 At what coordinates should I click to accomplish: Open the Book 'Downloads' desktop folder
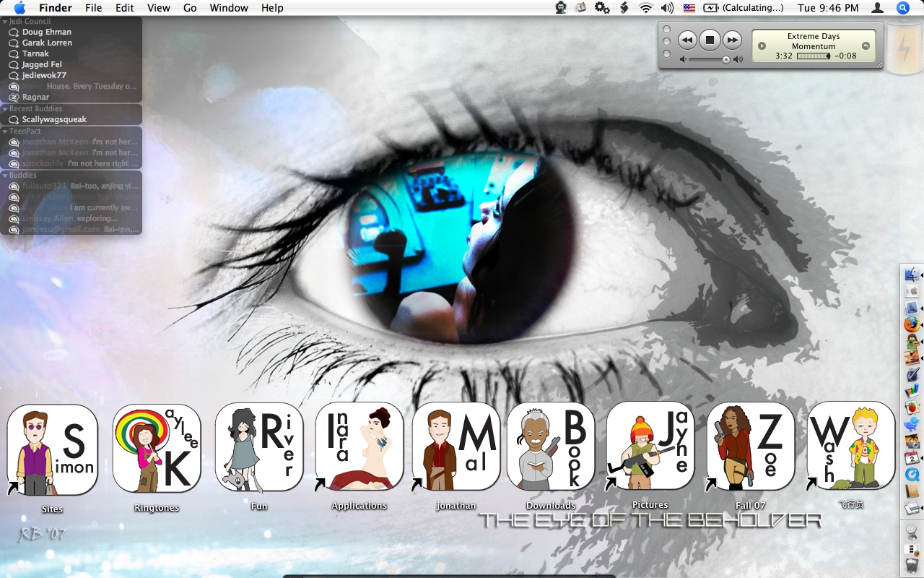tap(551, 446)
